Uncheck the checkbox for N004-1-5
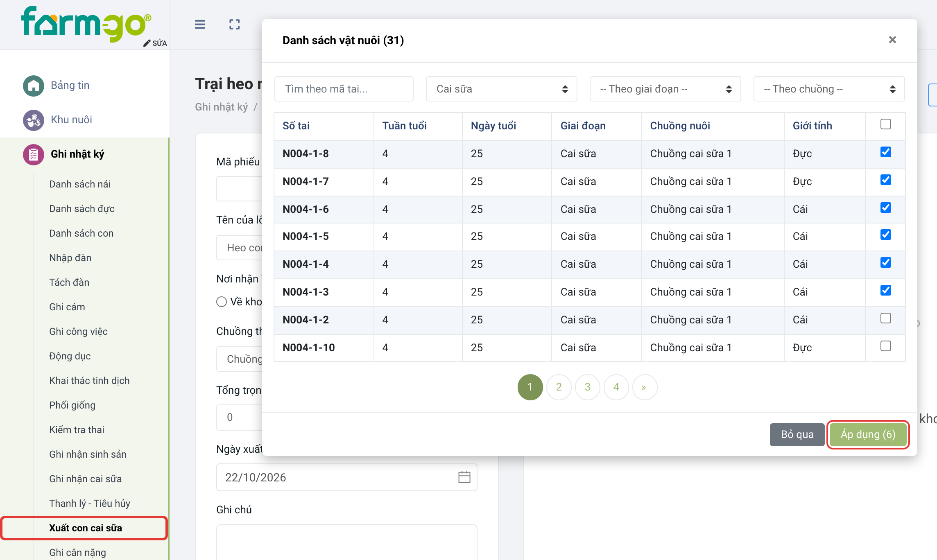This screenshot has width=937, height=560. point(885,235)
